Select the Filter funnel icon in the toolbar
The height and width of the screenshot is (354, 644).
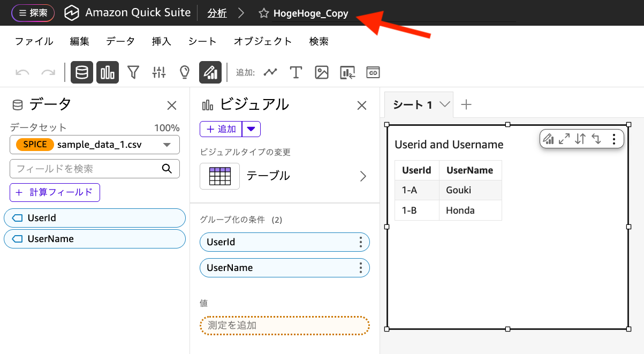(133, 72)
